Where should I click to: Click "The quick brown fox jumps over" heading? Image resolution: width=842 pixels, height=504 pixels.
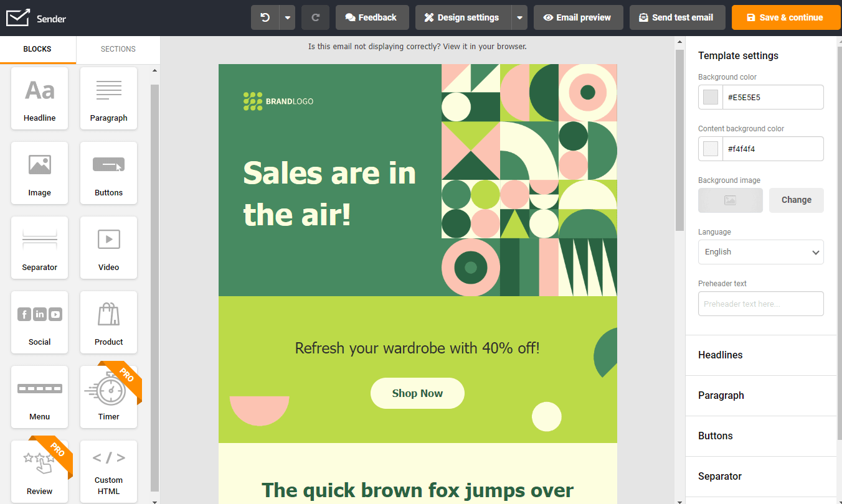[417, 490]
